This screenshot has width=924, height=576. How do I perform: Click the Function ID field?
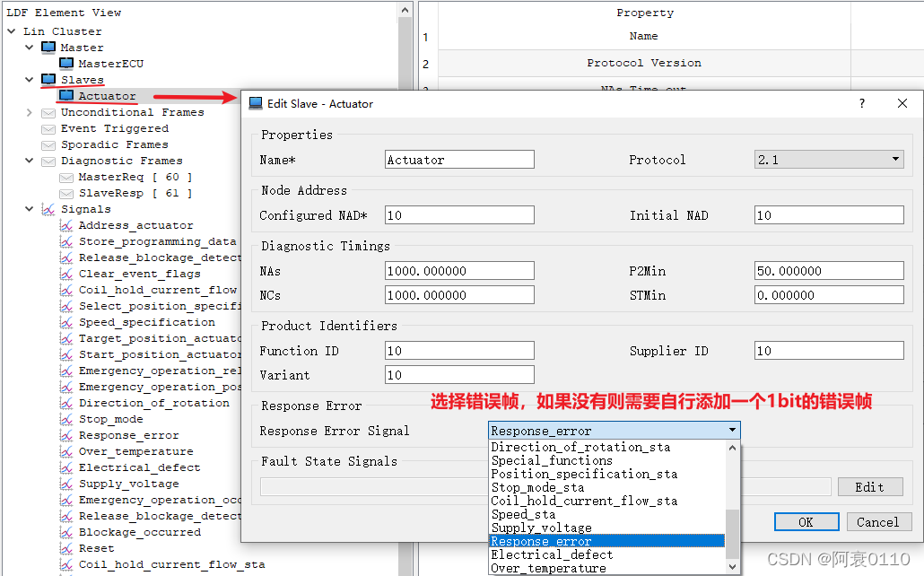pyautogui.click(x=459, y=351)
